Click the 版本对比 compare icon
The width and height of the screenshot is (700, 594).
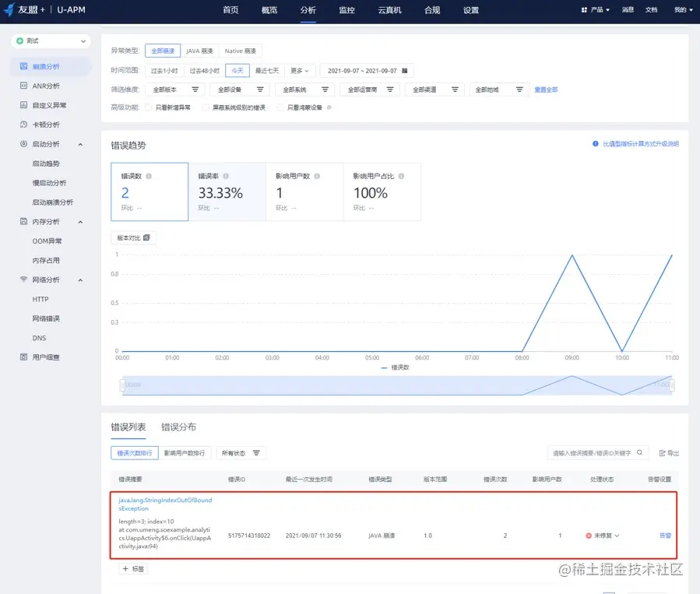click(146, 237)
